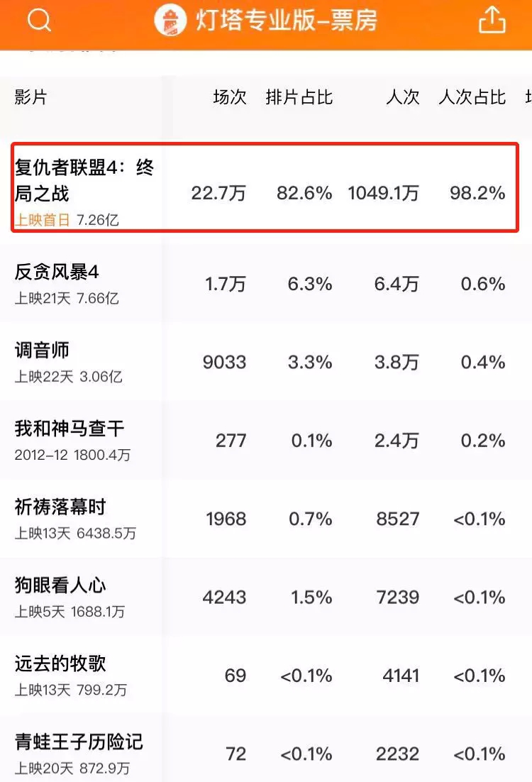Open 青蛙王子历险记 movie row

point(78,742)
